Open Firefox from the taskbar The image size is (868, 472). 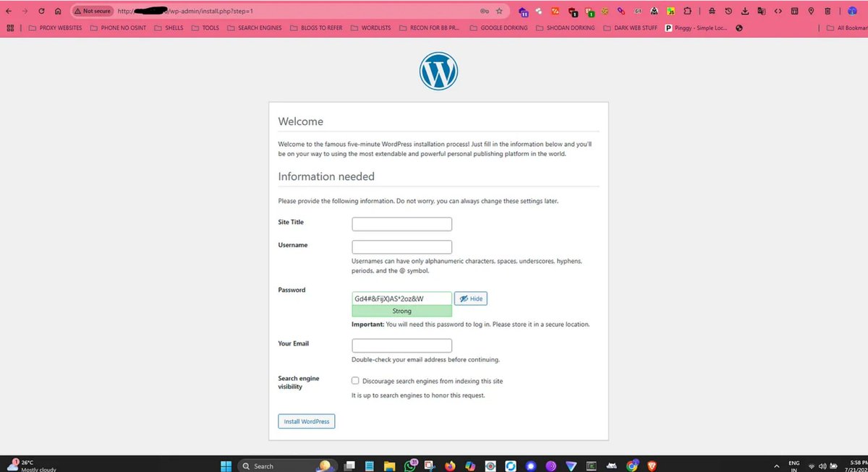tap(450, 465)
